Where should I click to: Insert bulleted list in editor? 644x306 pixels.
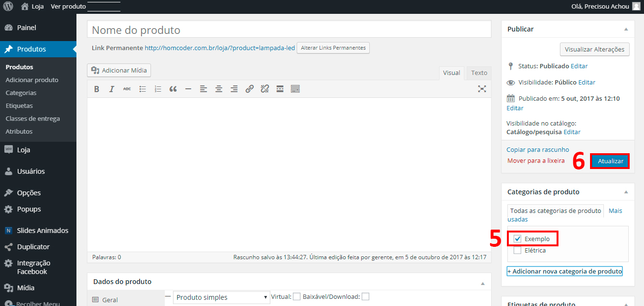click(142, 89)
